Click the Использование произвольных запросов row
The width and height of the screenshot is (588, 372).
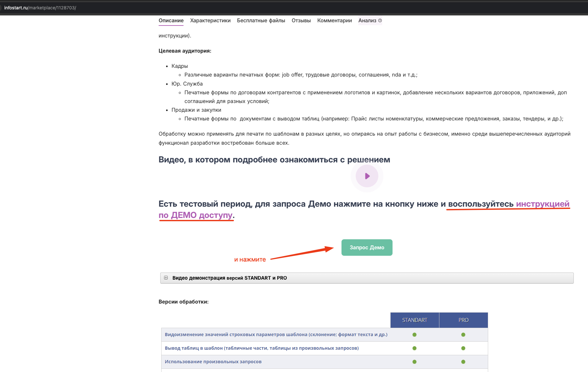(x=324, y=362)
